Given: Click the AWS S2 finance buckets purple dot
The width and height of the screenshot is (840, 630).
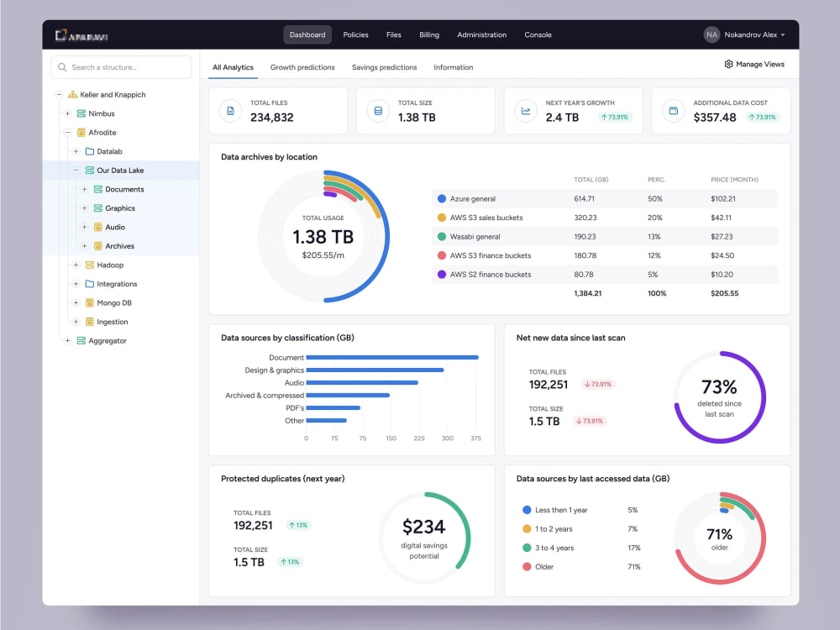Looking at the screenshot, I should pos(442,275).
